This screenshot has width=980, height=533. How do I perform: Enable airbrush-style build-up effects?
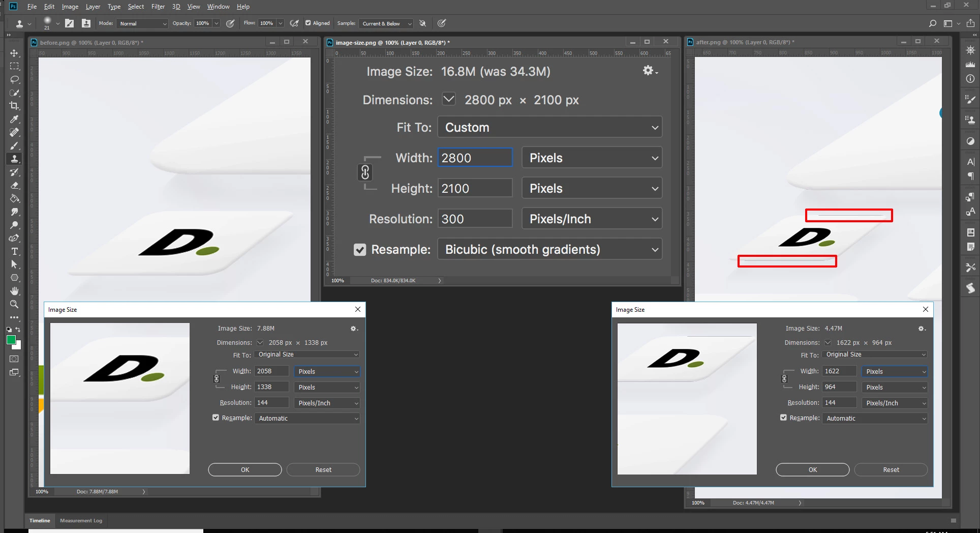pyautogui.click(x=294, y=23)
